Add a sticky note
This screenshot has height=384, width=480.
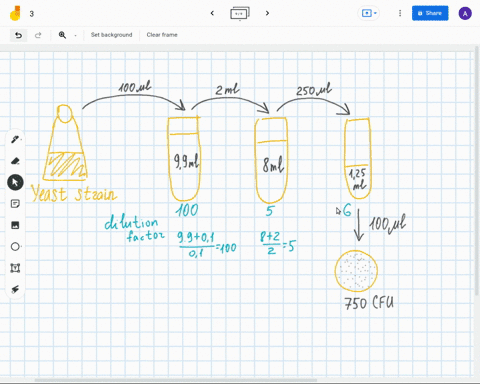[15, 204]
